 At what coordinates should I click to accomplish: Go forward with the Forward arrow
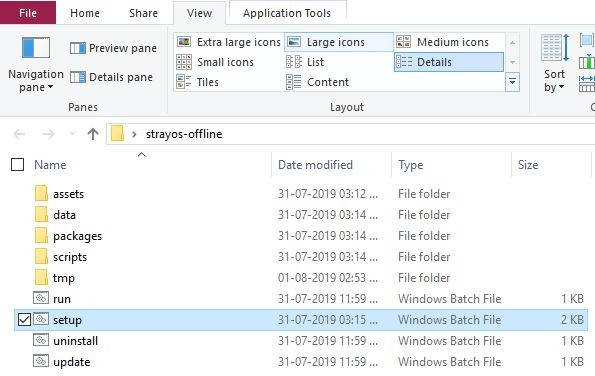tap(48, 134)
